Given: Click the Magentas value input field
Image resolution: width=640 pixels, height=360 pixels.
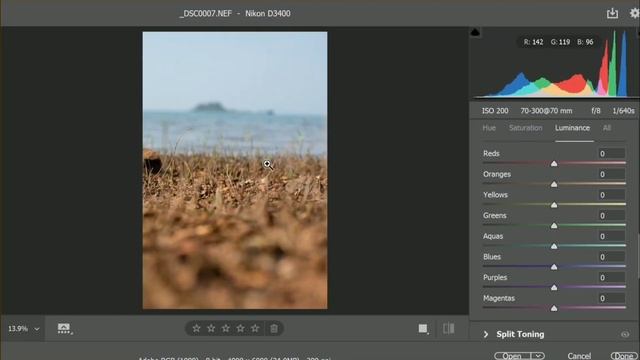Looking at the screenshot, I should click(x=611, y=298).
